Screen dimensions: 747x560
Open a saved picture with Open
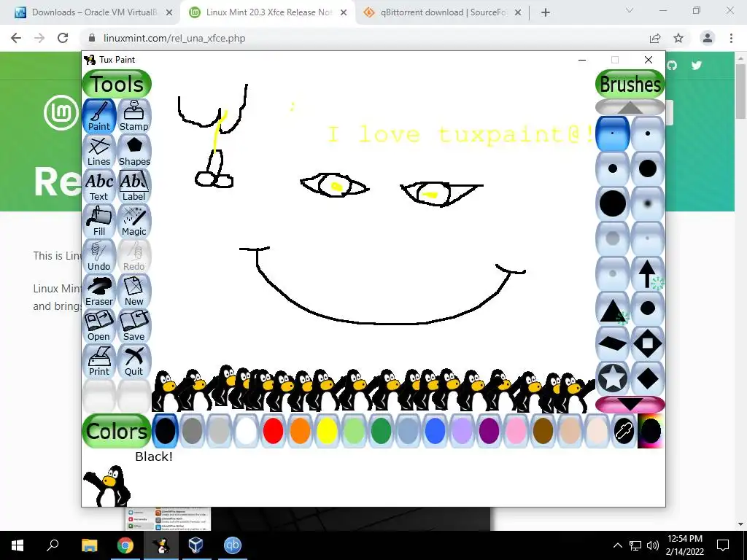pyautogui.click(x=99, y=326)
